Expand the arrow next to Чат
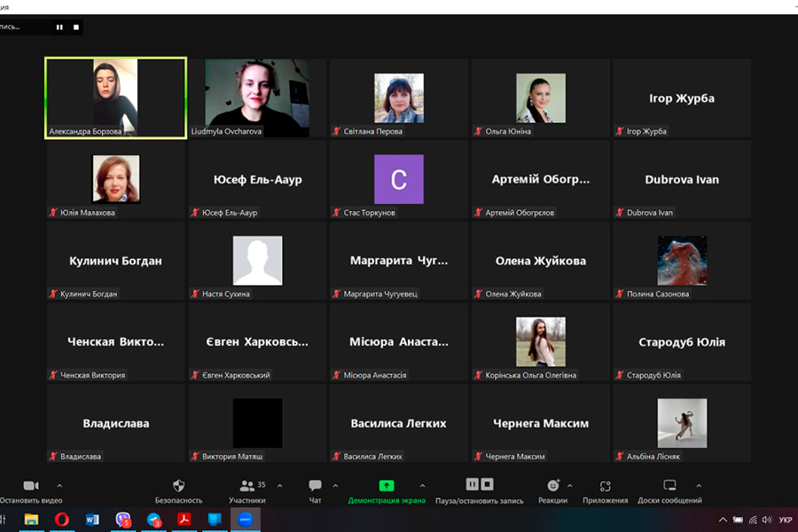Image resolution: width=798 pixels, height=532 pixels. tap(335, 486)
